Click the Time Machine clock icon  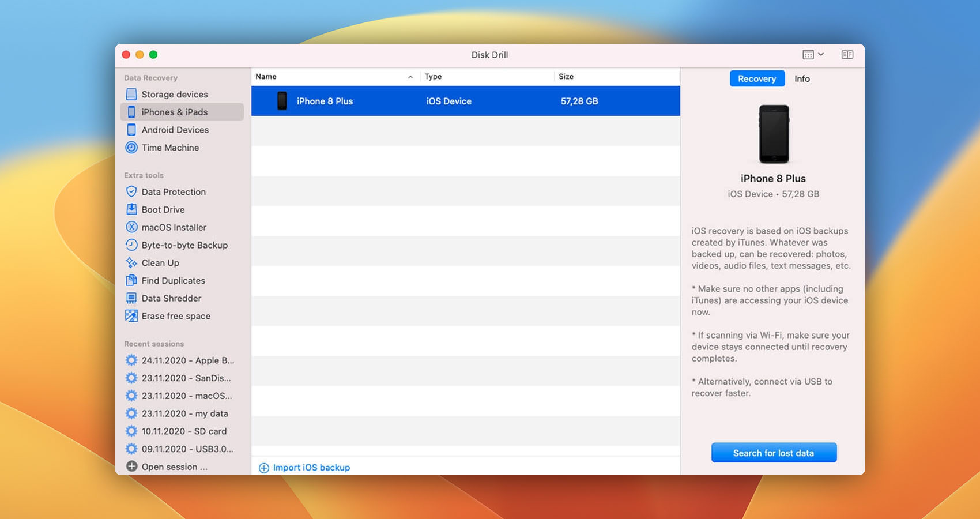point(131,148)
